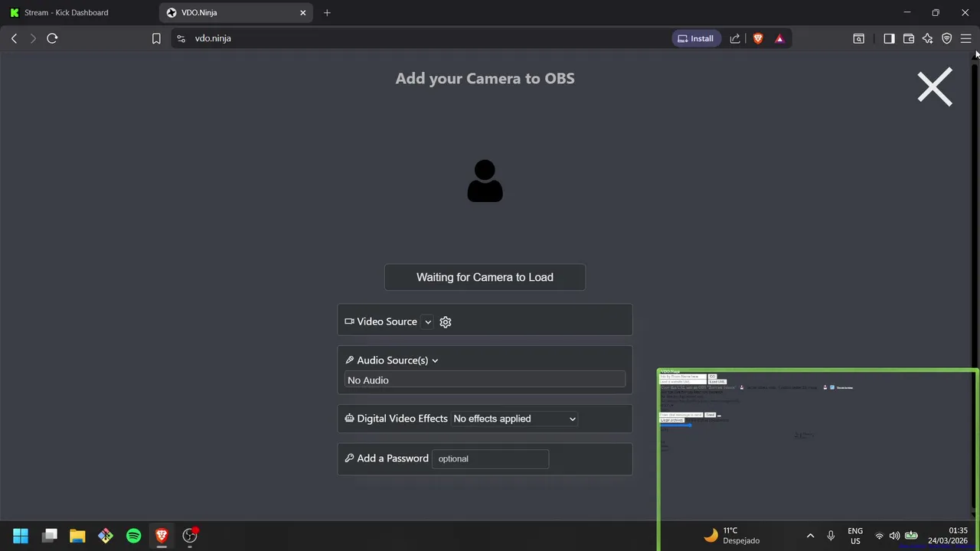This screenshot has height=551, width=980.
Task: Click the Add a Password key icon
Action: pos(349,458)
